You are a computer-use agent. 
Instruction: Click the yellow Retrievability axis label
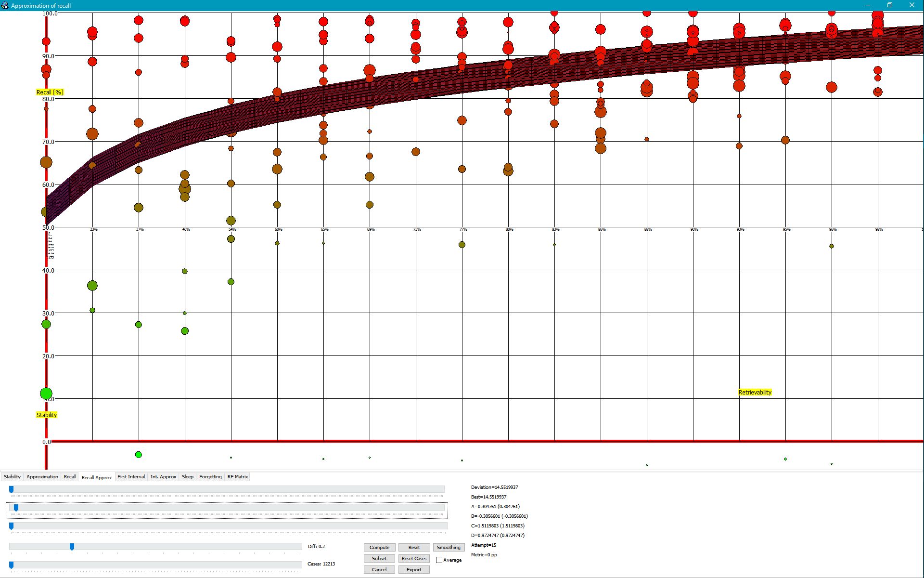pyautogui.click(x=755, y=393)
